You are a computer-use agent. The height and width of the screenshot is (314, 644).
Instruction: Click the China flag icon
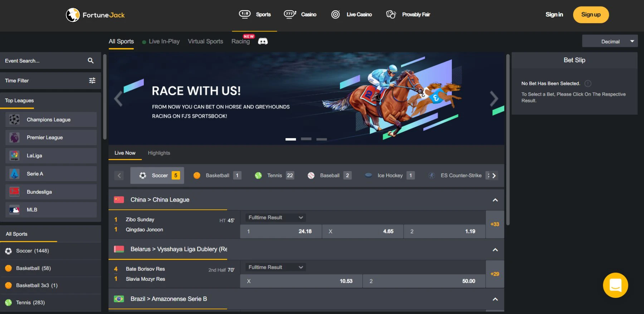[x=119, y=199]
